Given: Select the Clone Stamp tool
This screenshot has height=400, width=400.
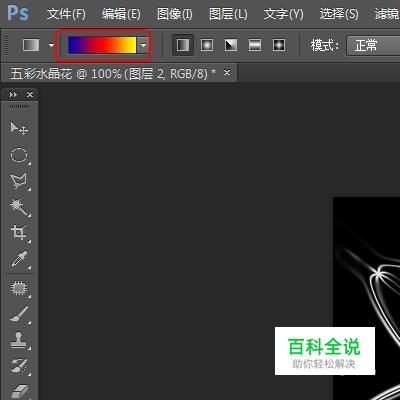Looking at the screenshot, I should tap(19, 340).
